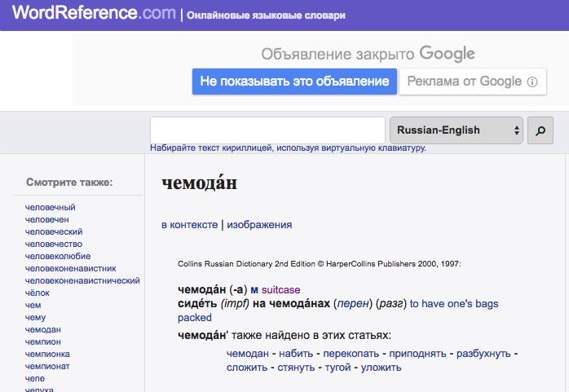Screen dimensions: 569x392
Task: Click the suitcase translation link
Action: (280, 289)
